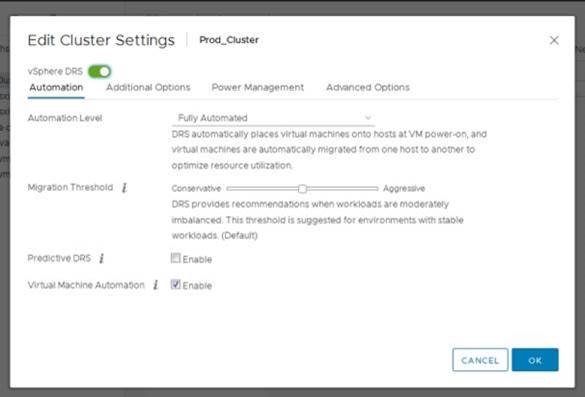Click the Conservative slider label
The height and width of the screenshot is (397, 585).
[x=196, y=189]
